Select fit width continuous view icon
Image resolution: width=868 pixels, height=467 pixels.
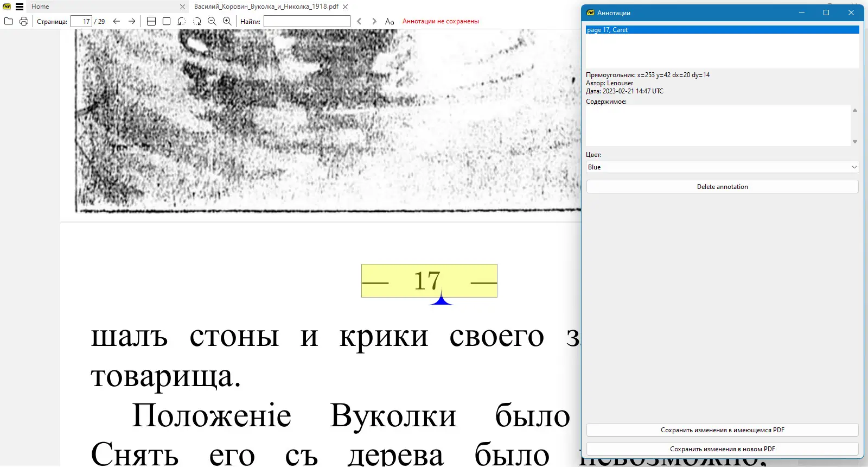151,21
